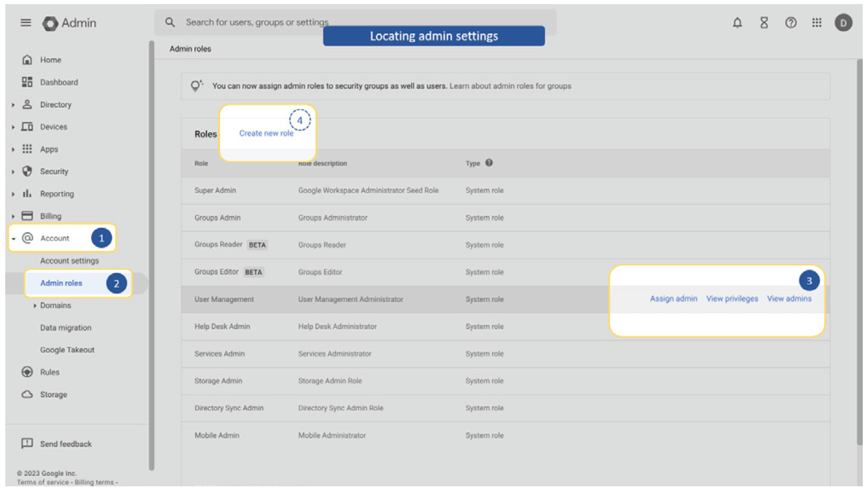Open Learn about admin roles for groups
The image size is (868, 491).
click(510, 86)
